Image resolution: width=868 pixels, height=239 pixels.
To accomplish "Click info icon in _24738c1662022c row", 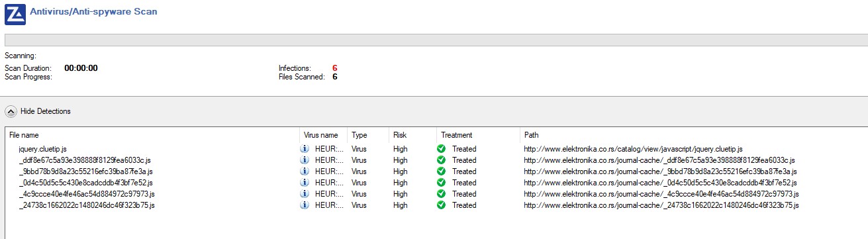I will (x=305, y=205).
